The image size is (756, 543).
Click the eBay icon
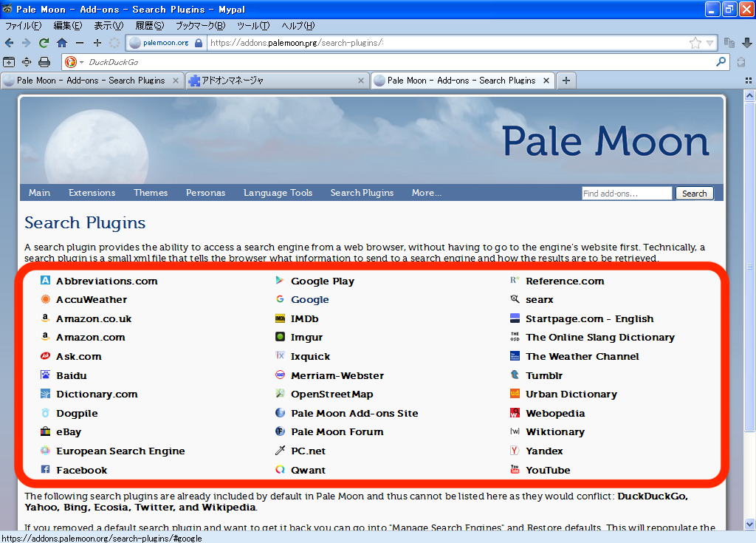pos(45,431)
